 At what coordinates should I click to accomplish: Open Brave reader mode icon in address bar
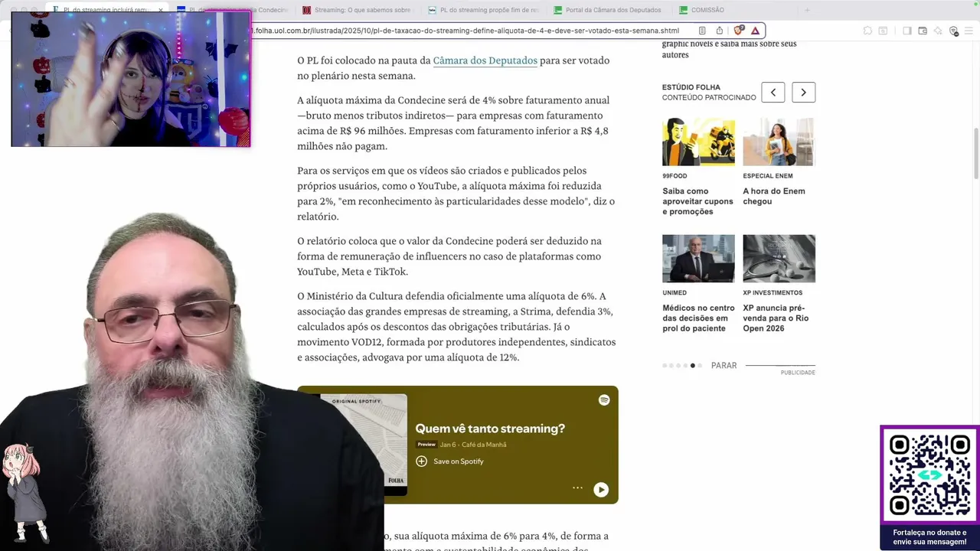(x=702, y=31)
